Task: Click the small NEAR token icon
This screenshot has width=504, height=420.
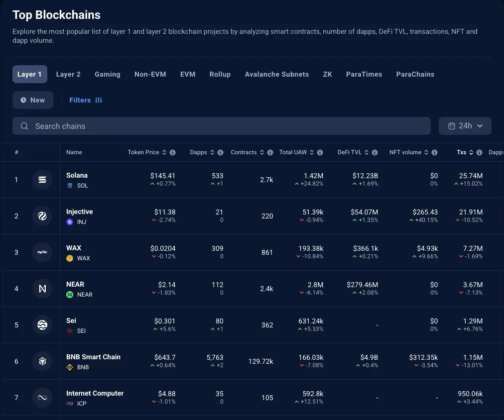Action: pos(69,294)
